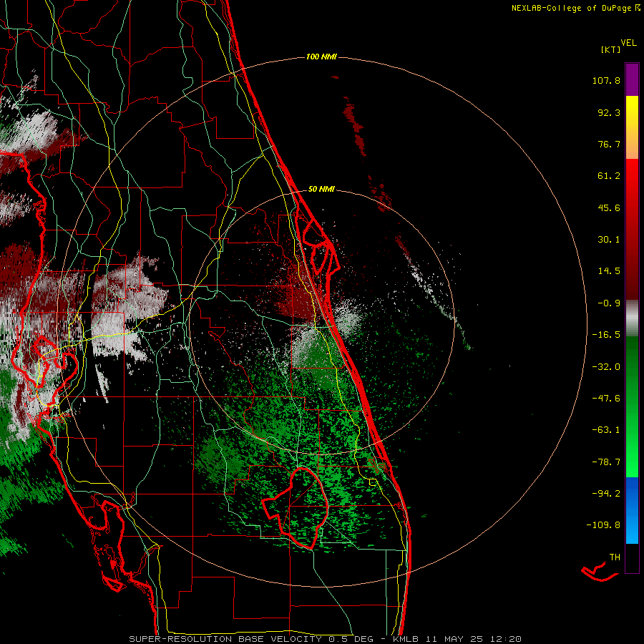Click the gray near-zero segment of the color bar
644x644 pixels.
632,318
